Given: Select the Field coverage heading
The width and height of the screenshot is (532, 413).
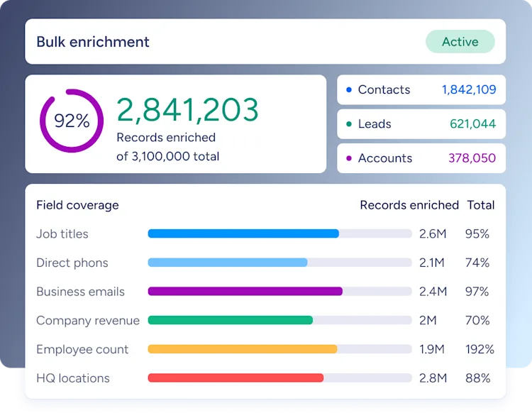Looking at the screenshot, I should coord(77,205).
